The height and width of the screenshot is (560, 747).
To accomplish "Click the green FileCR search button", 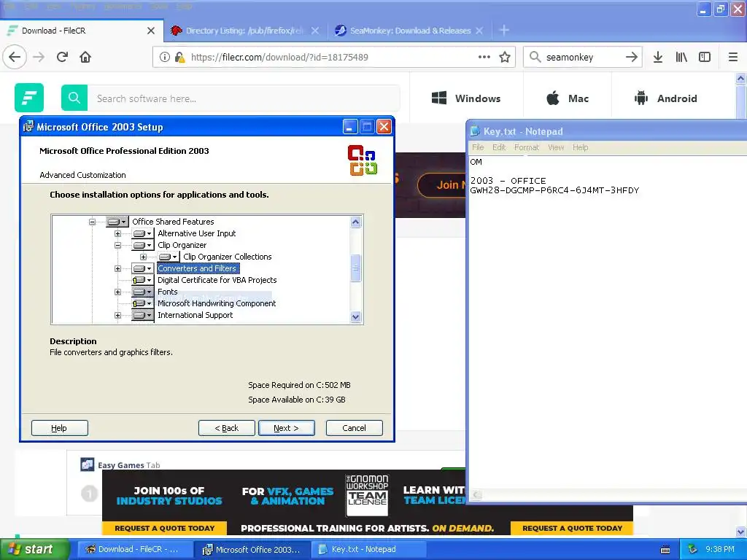I will (74, 98).
